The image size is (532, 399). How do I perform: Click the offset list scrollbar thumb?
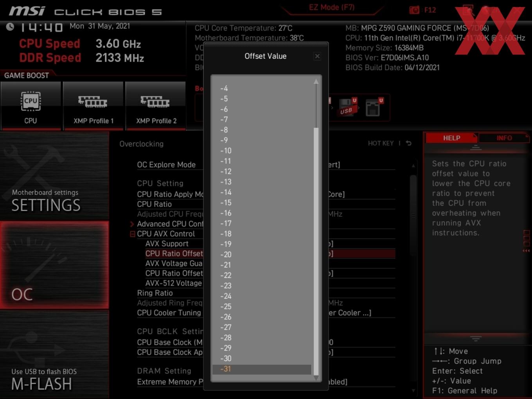(316, 251)
